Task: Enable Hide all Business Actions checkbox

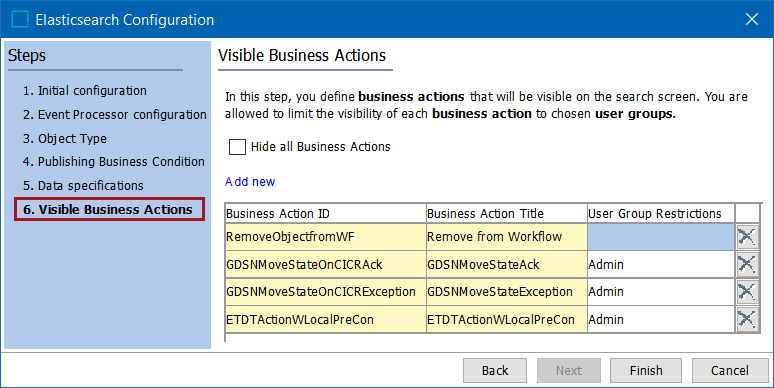Action: click(237, 147)
